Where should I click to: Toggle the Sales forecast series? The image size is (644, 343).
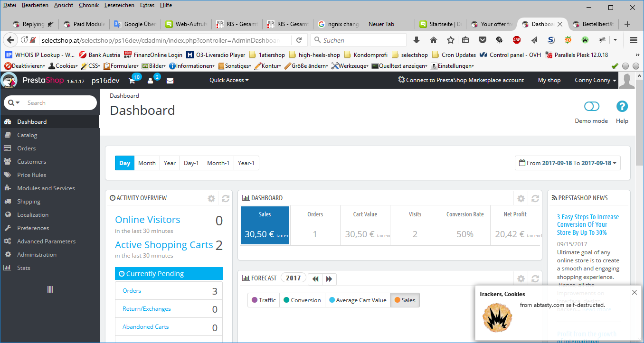pyautogui.click(x=405, y=300)
